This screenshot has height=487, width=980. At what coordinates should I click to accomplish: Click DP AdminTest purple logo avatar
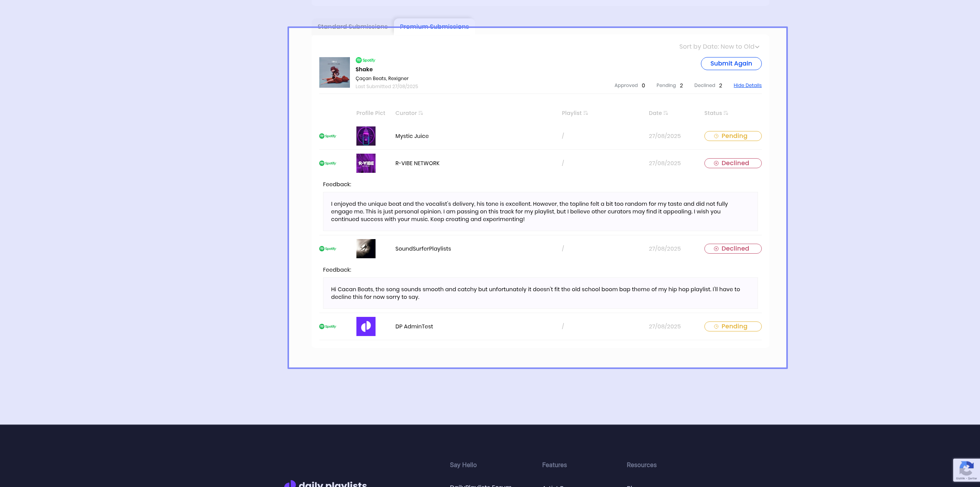coord(366,326)
